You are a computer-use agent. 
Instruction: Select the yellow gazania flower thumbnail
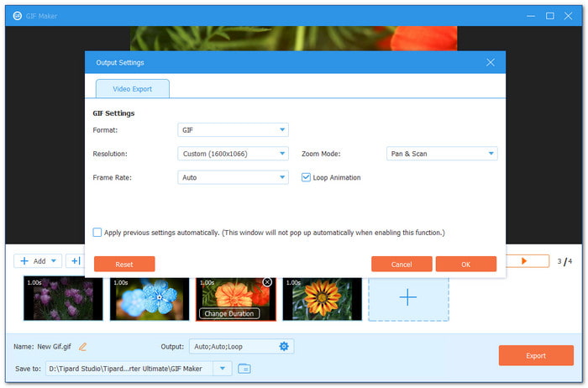pyautogui.click(x=322, y=299)
